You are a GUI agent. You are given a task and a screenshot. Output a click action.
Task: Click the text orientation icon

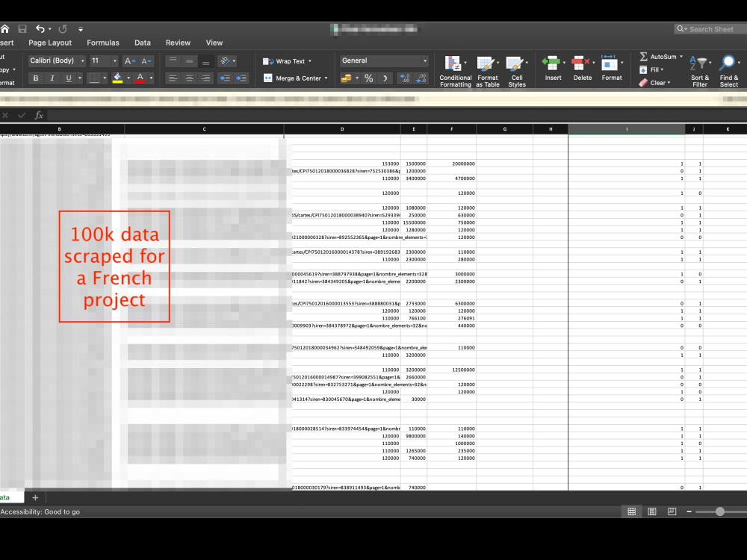point(225,61)
